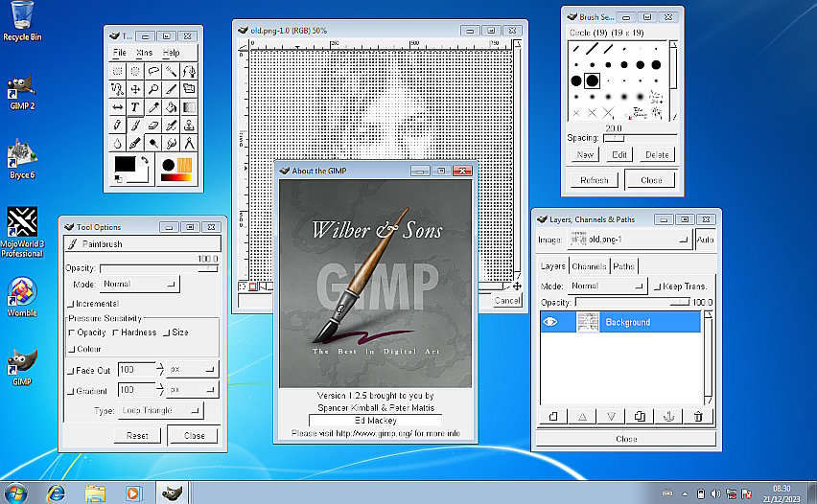The image size is (817, 504).
Task: Duplicate layer using the copy icon
Action: click(641, 416)
